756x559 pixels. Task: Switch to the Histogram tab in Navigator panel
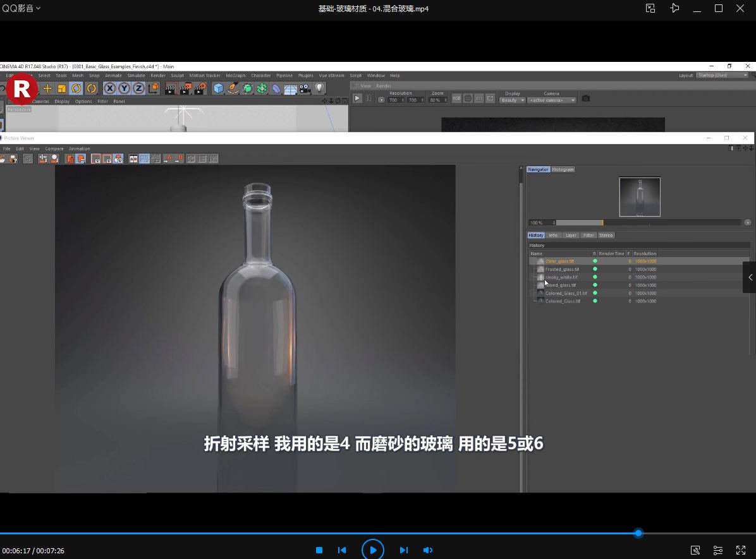[563, 169]
